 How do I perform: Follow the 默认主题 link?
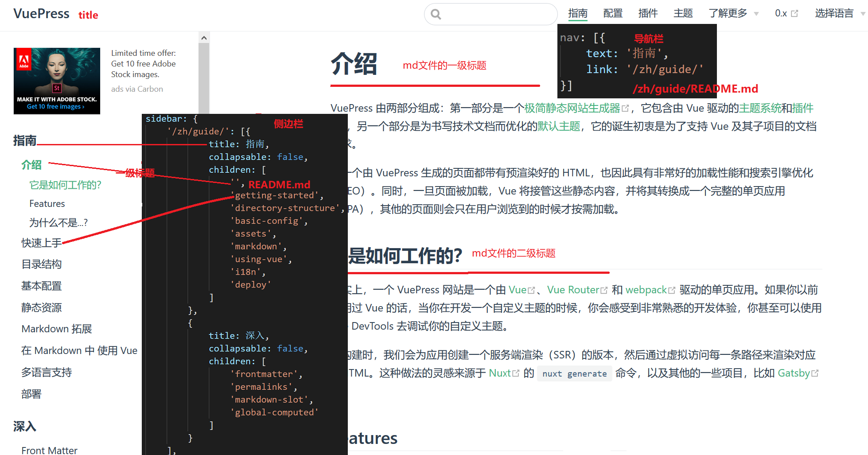[559, 126]
